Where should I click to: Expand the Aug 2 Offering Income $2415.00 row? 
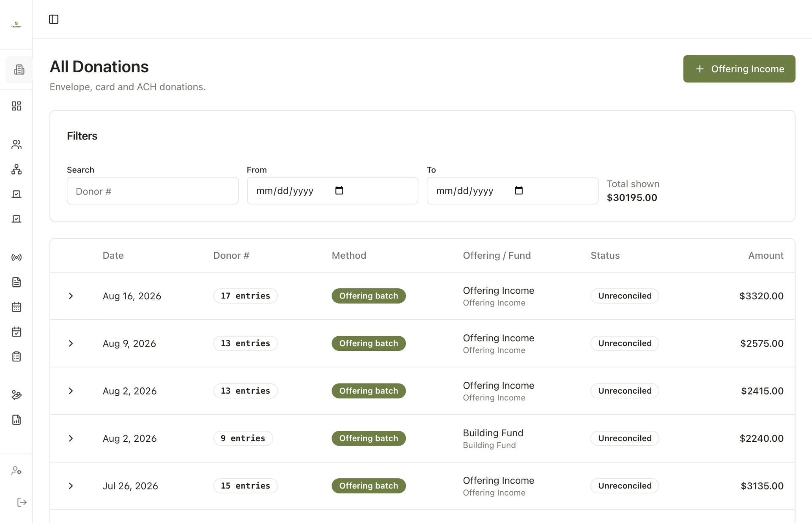[x=71, y=391]
